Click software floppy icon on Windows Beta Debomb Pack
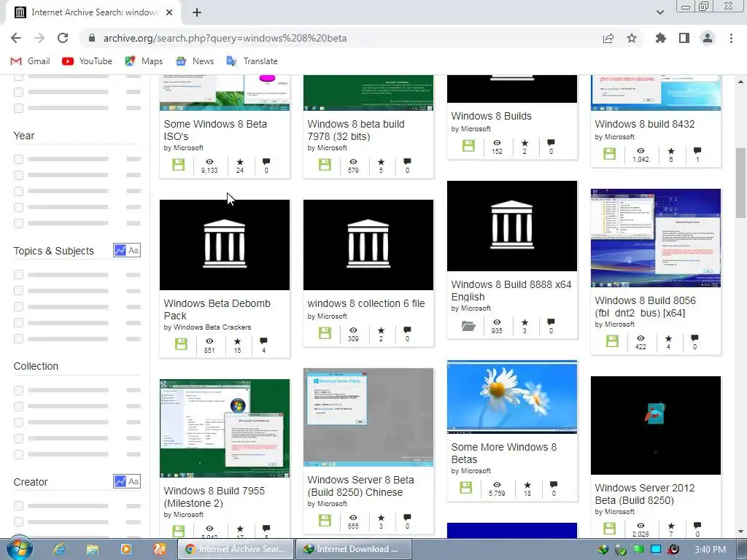Image resolution: width=747 pixels, height=560 pixels. [181, 344]
